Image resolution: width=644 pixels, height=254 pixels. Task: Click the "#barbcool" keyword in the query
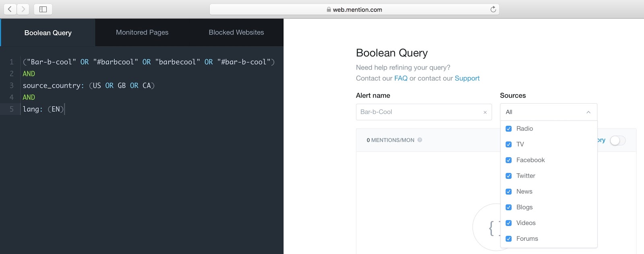[x=116, y=62]
